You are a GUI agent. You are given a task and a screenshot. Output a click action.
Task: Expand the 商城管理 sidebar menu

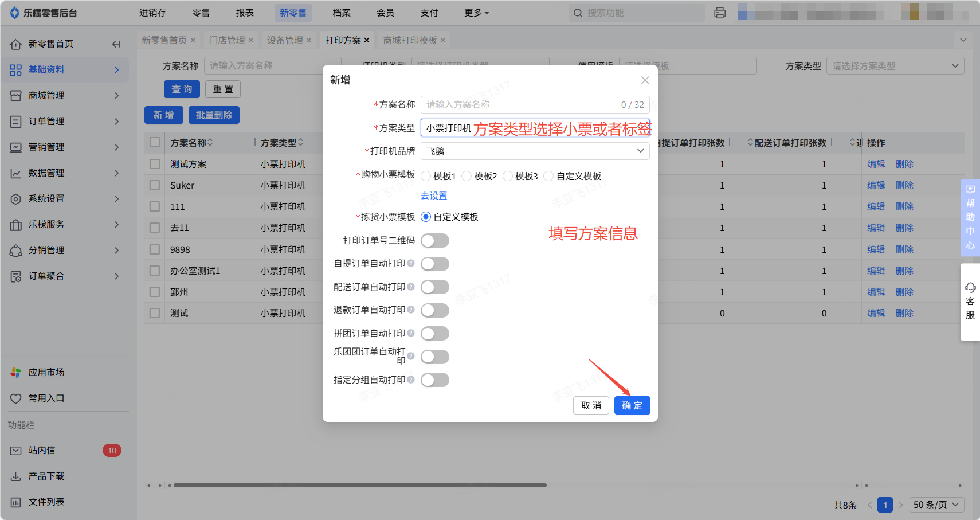point(64,95)
